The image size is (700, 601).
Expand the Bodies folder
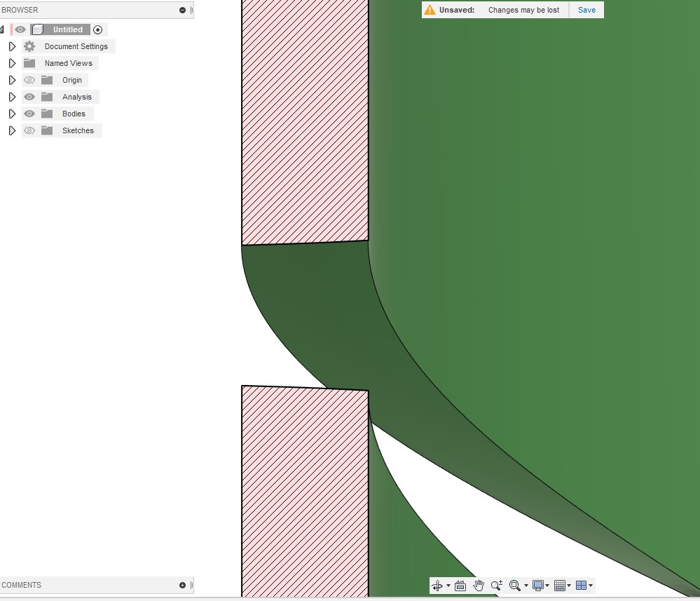[x=12, y=114]
